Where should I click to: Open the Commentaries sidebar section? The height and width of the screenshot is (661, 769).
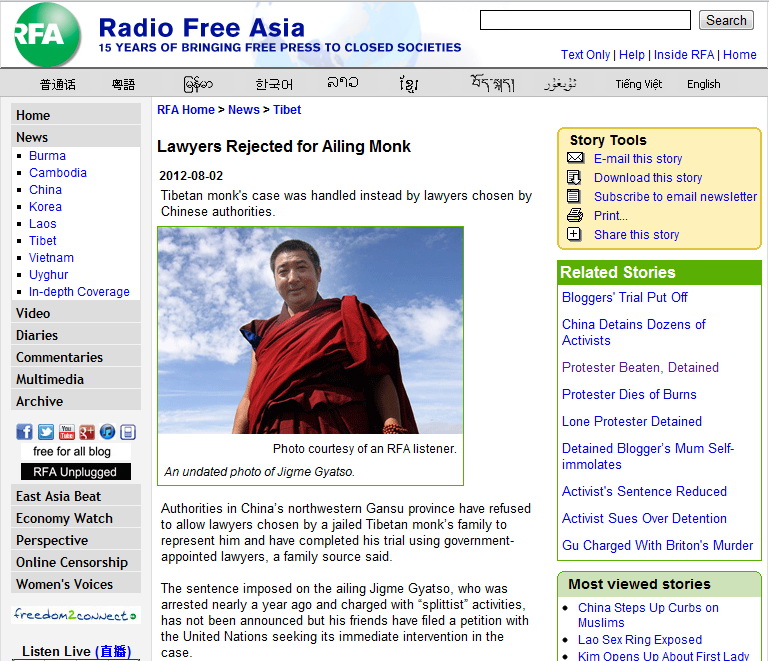coord(76,357)
